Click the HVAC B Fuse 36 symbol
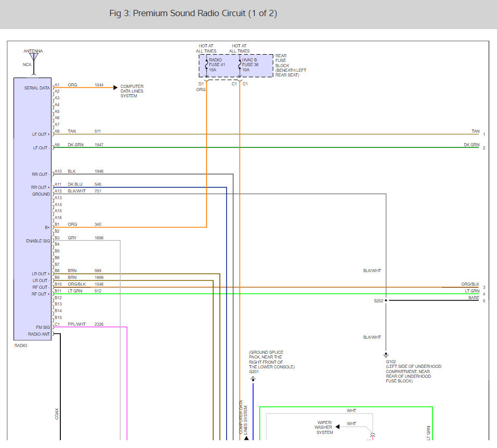Viewport: 497px width, 448px height. coord(240,66)
